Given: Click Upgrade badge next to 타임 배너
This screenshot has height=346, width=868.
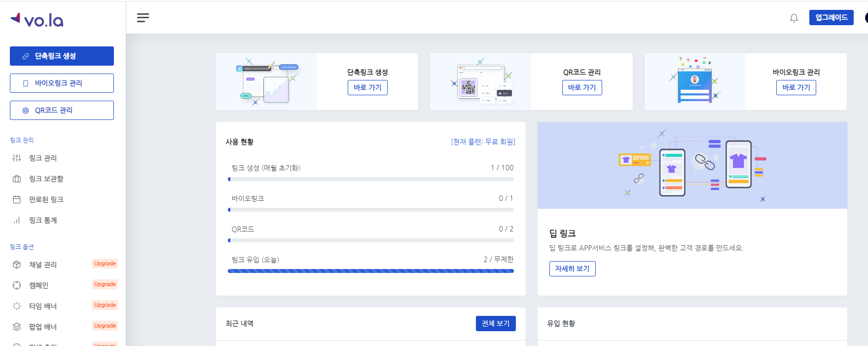Looking at the screenshot, I should point(105,305).
